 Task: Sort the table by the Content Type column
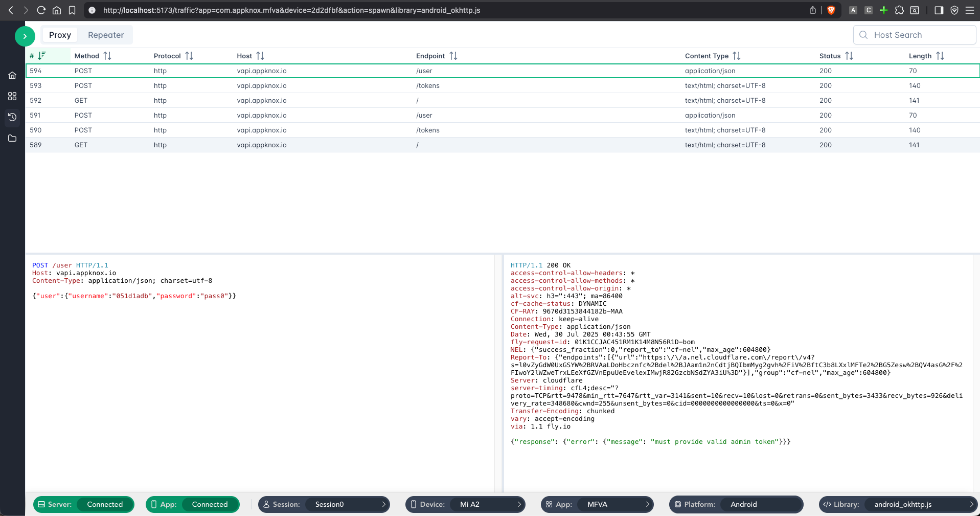tap(737, 56)
